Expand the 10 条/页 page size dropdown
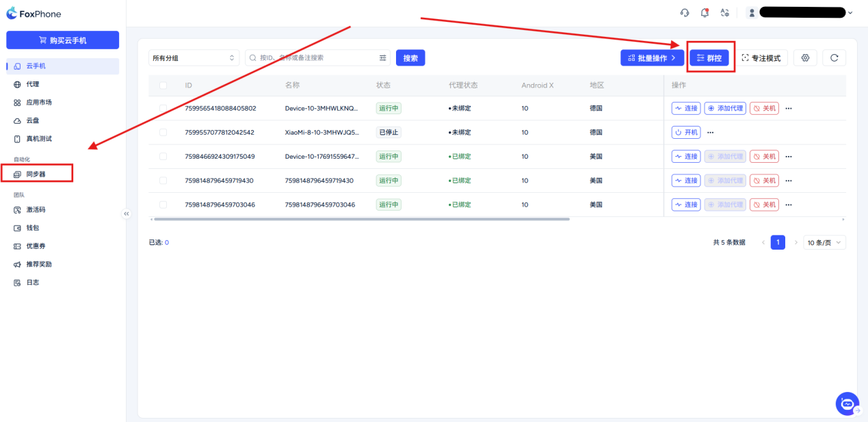 825,243
